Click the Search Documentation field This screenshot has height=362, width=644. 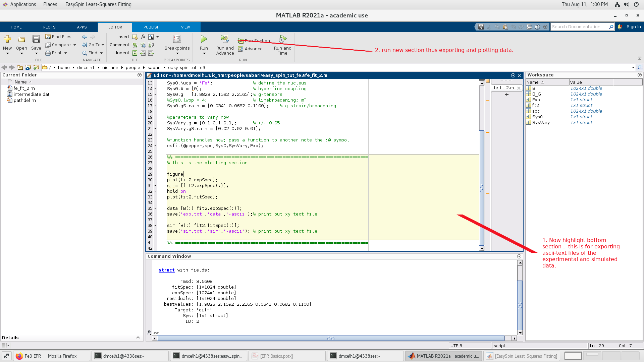[580, 27]
